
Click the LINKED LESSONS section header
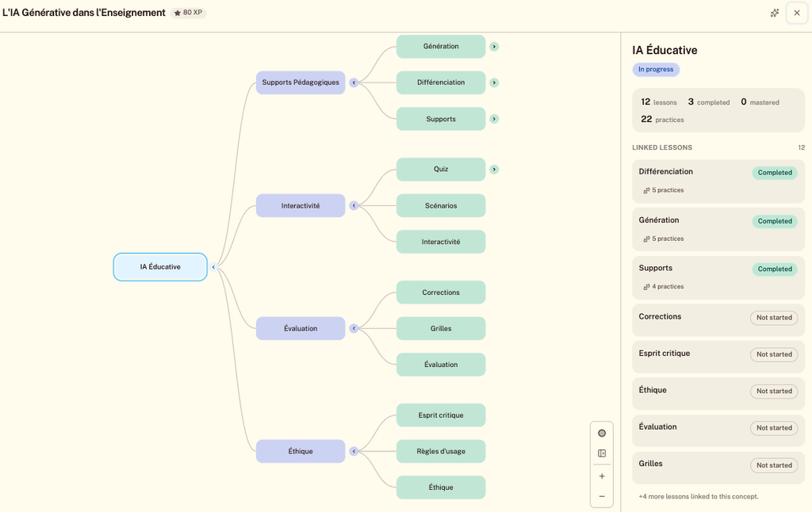coord(662,147)
